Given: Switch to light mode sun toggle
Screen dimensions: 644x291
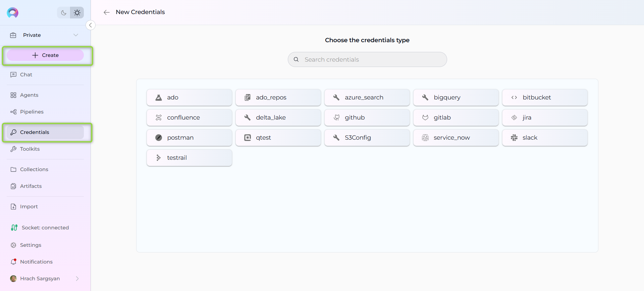Looking at the screenshot, I should [x=77, y=13].
